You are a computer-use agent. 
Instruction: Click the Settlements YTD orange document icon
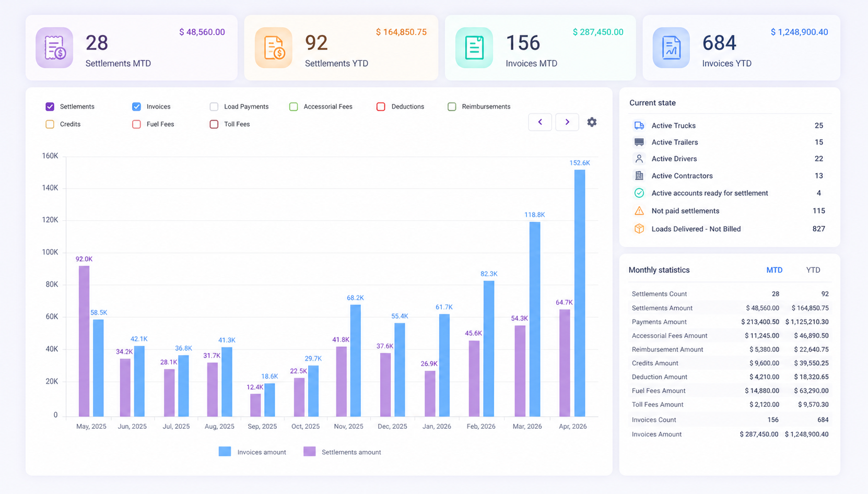[x=274, y=48]
